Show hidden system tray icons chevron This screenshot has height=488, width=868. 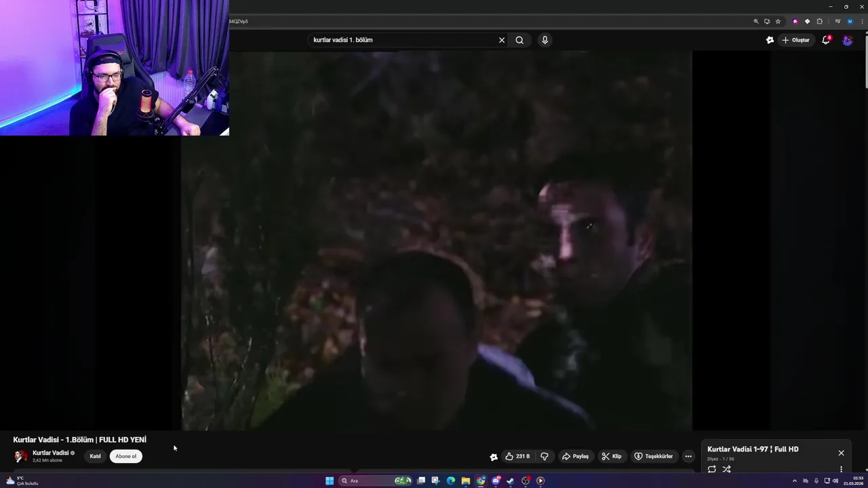coord(795,481)
